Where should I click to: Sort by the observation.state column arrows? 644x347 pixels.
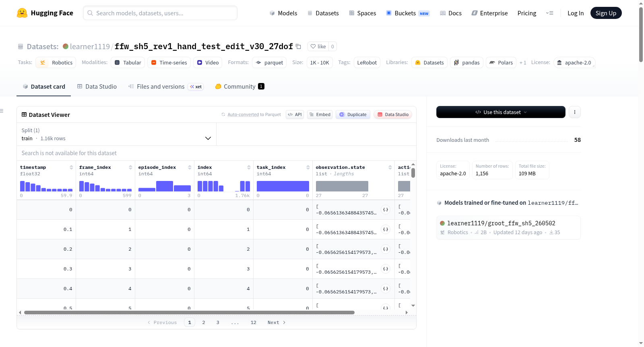[390, 167]
